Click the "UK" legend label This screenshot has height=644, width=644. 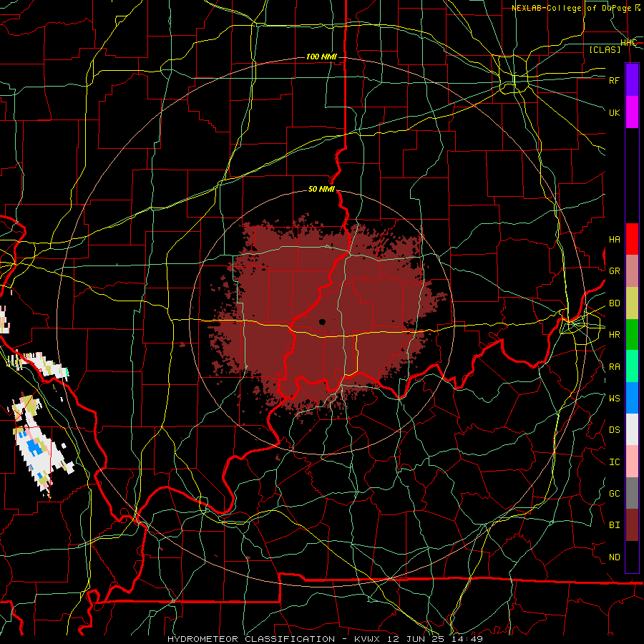point(614,112)
